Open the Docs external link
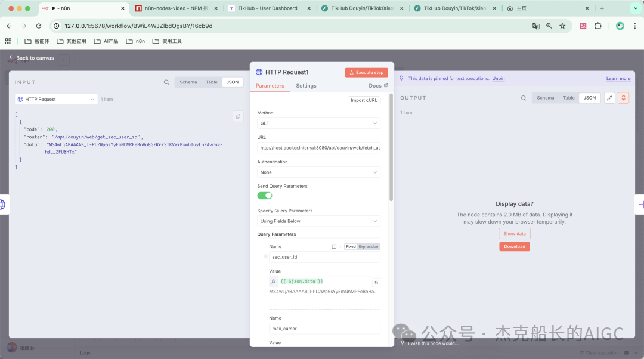Viewport: 644px width, 359px height. coord(378,86)
